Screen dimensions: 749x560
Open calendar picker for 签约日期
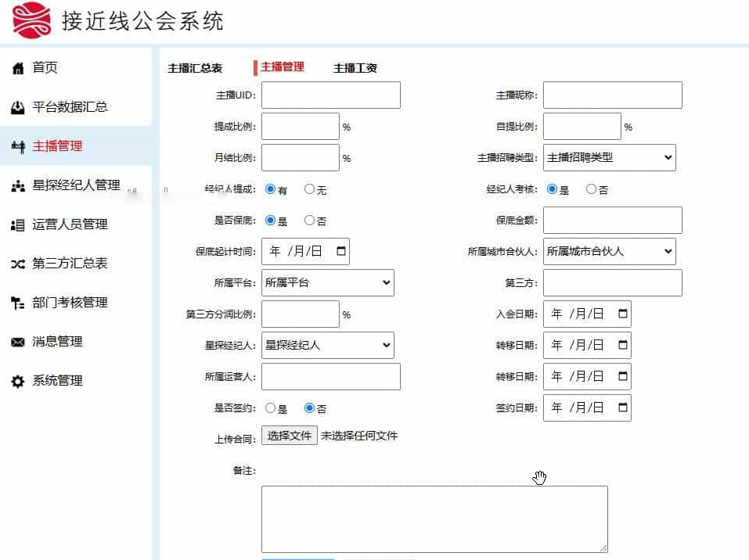click(x=623, y=407)
